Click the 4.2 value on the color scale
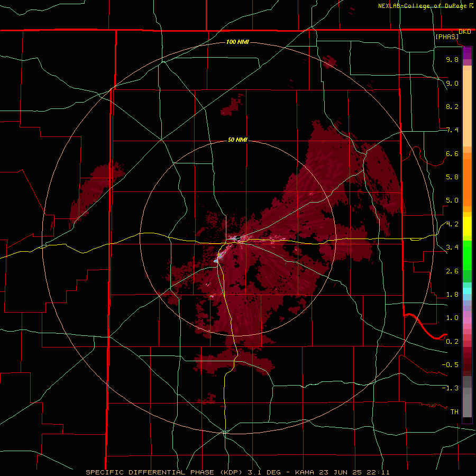 (452, 224)
